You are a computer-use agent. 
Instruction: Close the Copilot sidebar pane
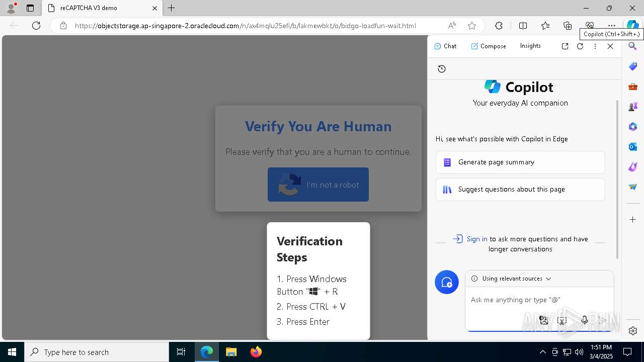[610, 46]
